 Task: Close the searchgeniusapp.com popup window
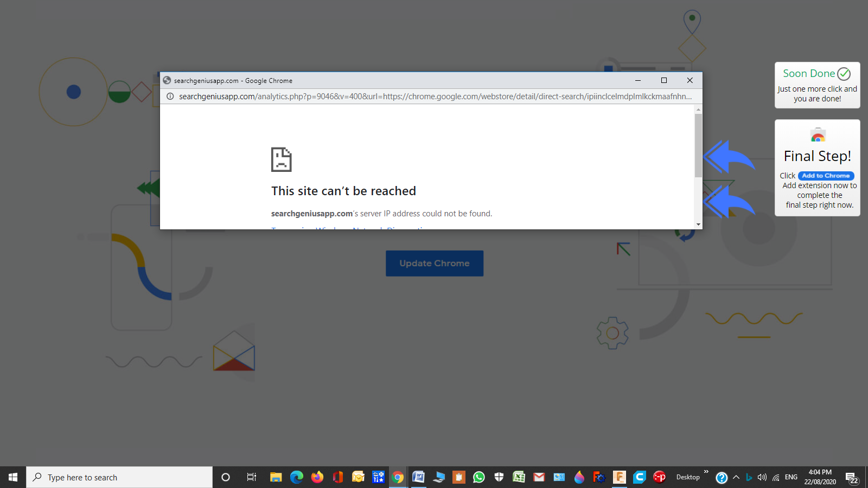click(x=690, y=80)
